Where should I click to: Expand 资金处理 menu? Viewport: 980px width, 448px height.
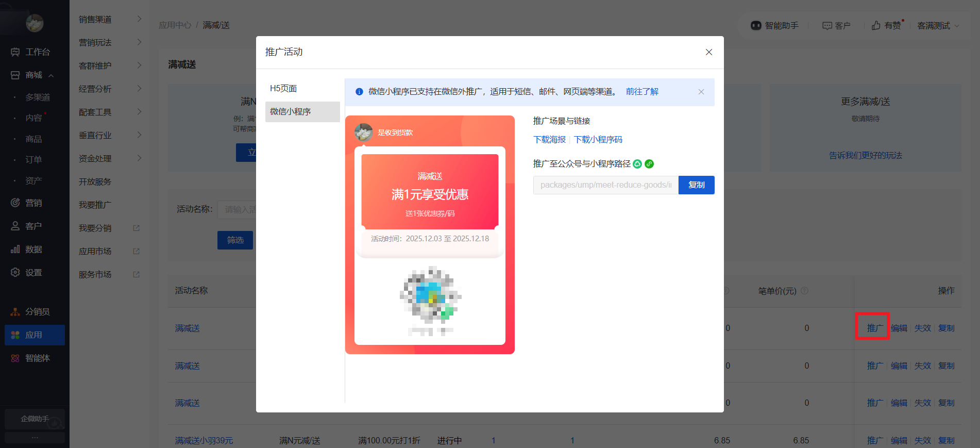coord(110,159)
